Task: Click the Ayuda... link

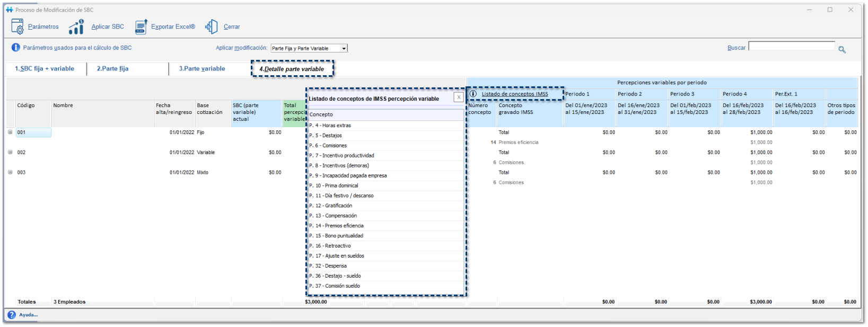Action: (x=29, y=315)
